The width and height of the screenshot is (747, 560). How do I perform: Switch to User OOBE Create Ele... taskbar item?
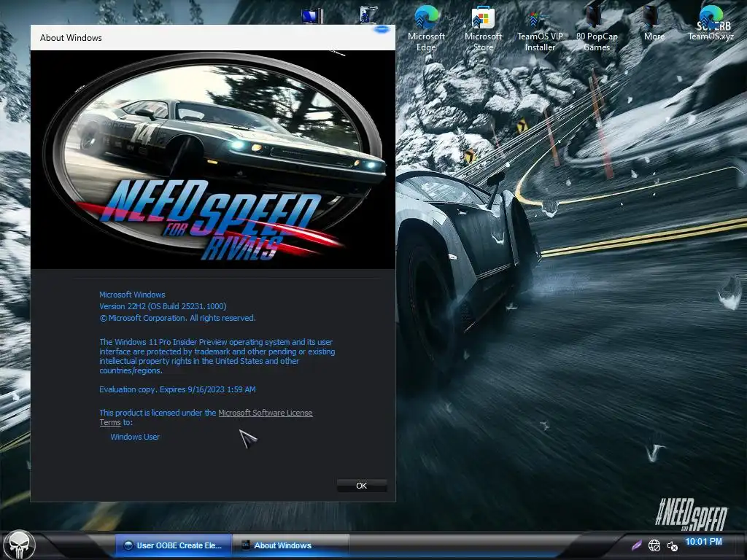point(174,545)
